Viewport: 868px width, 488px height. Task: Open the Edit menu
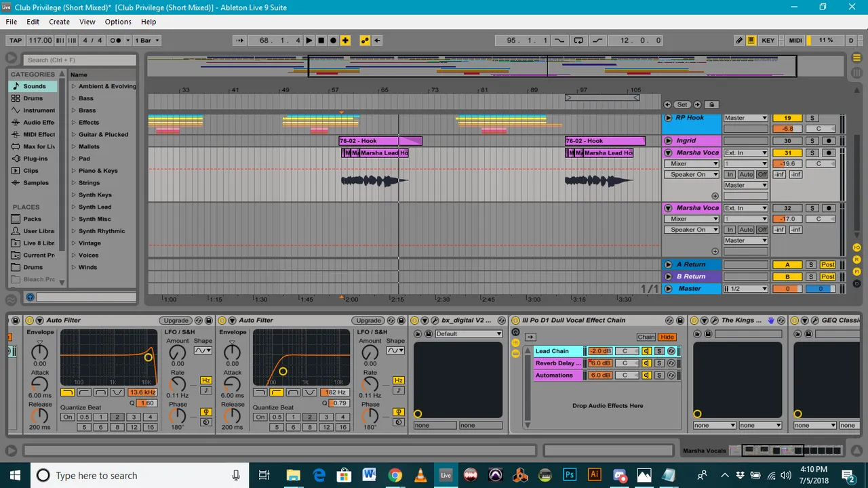click(33, 22)
